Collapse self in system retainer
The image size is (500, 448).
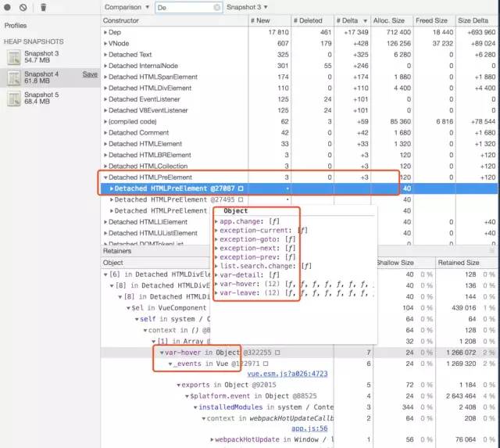(137, 319)
